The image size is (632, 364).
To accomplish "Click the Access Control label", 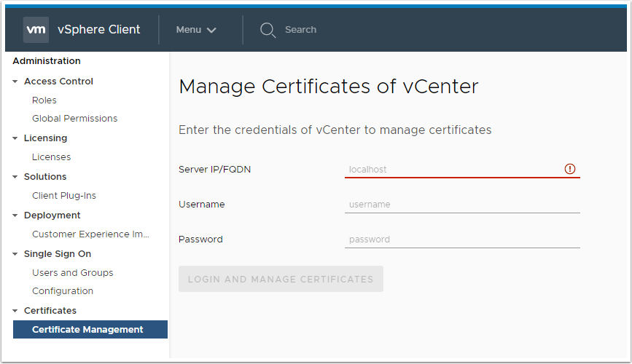I will (x=58, y=82).
